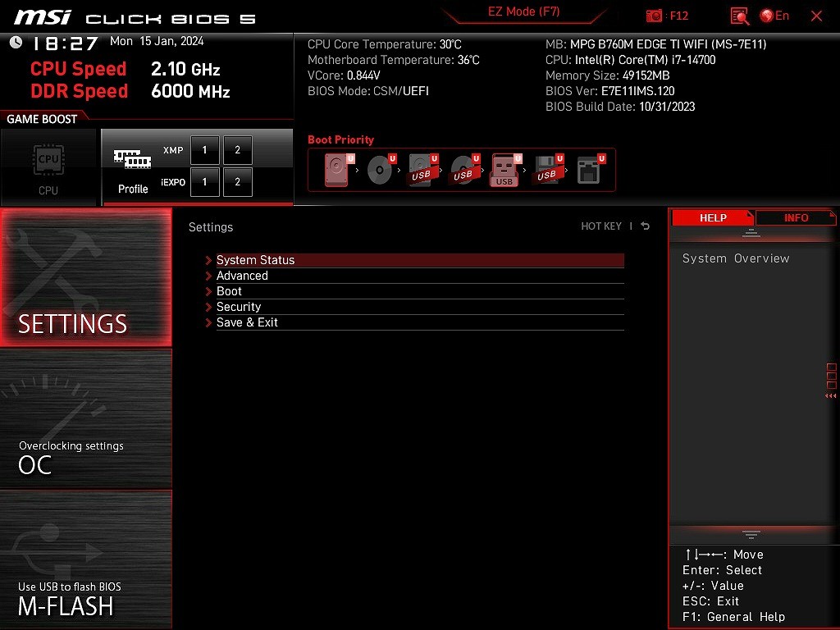Select the USB floppy boot device icon
Screen dimensions: 840x630
click(x=549, y=170)
